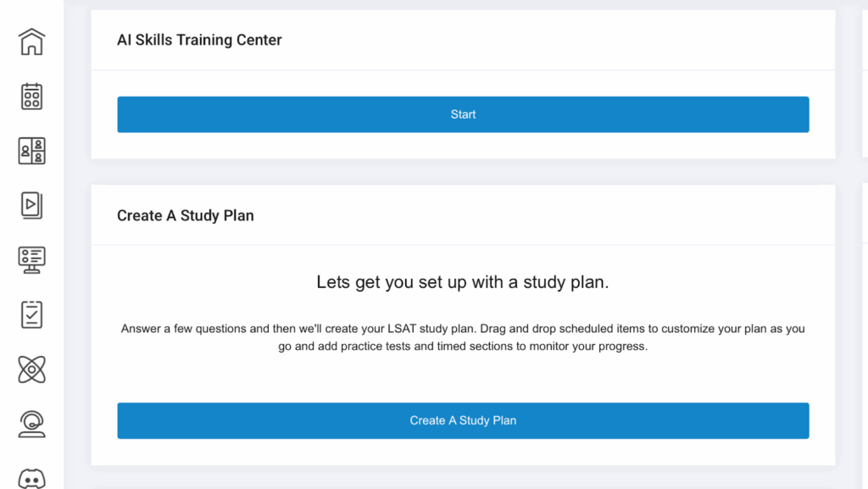This screenshot has height=489, width=868.
Task: Open Discord from the sidebar icon
Action: 31,479
